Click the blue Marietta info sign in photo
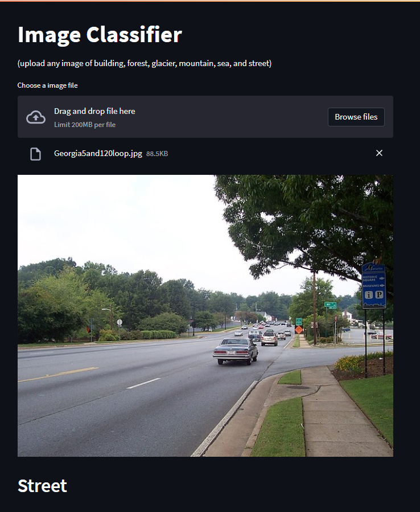Viewport: 420px width, 512px height. (374, 286)
